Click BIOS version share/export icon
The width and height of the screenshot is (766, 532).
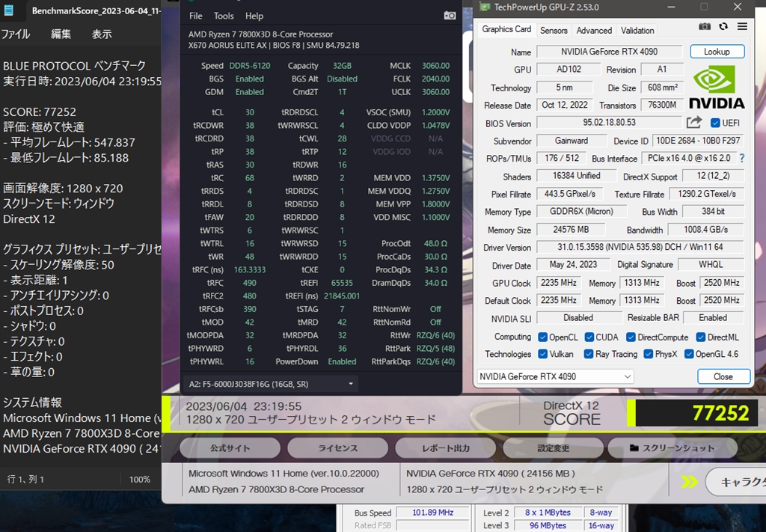coord(693,123)
